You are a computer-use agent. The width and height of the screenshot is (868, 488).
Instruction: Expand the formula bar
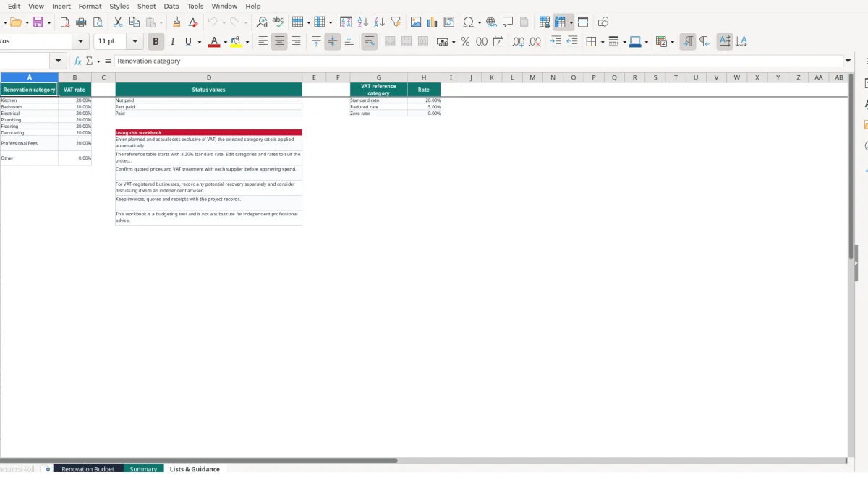pyautogui.click(x=848, y=61)
